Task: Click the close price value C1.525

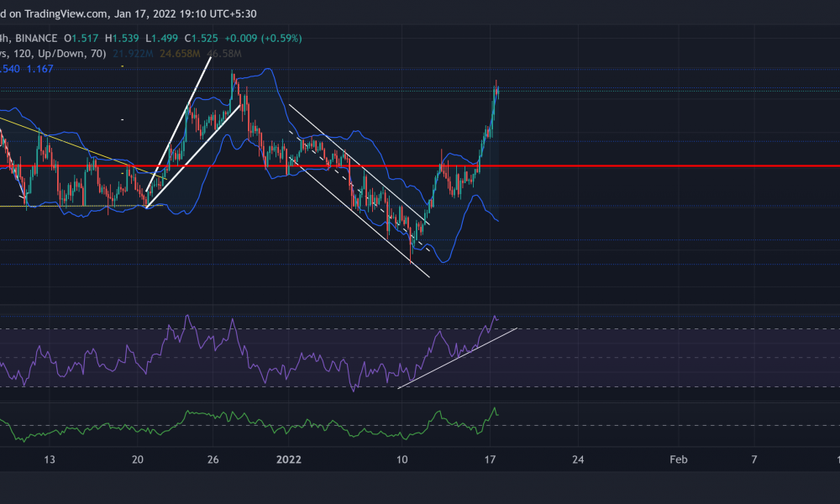Action: point(202,39)
